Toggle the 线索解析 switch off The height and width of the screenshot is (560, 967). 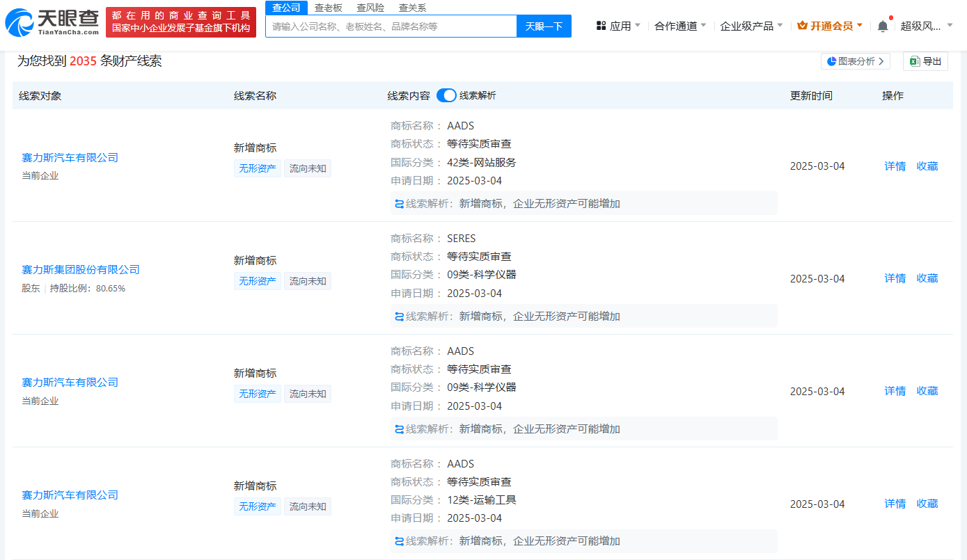click(446, 95)
